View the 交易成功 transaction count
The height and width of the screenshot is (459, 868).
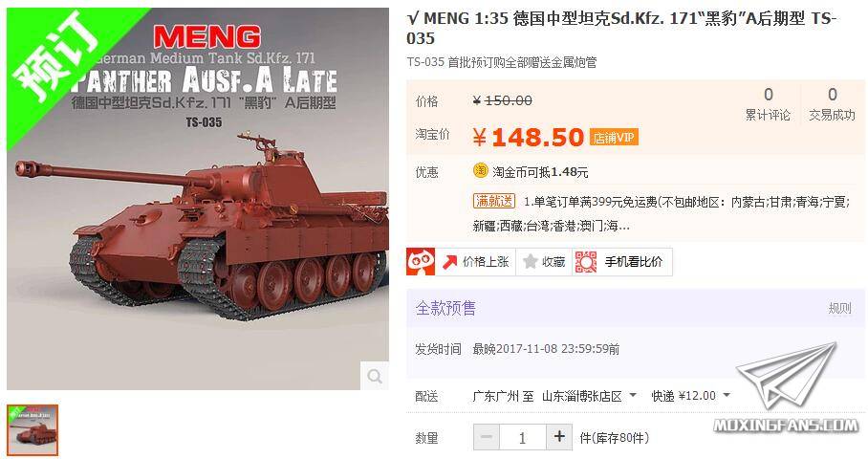click(x=832, y=103)
